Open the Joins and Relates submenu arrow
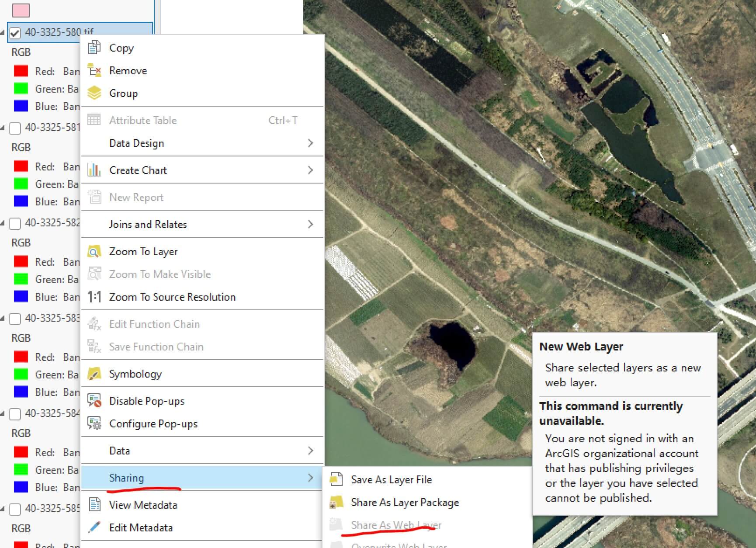The width and height of the screenshot is (756, 548). [310, 224]
